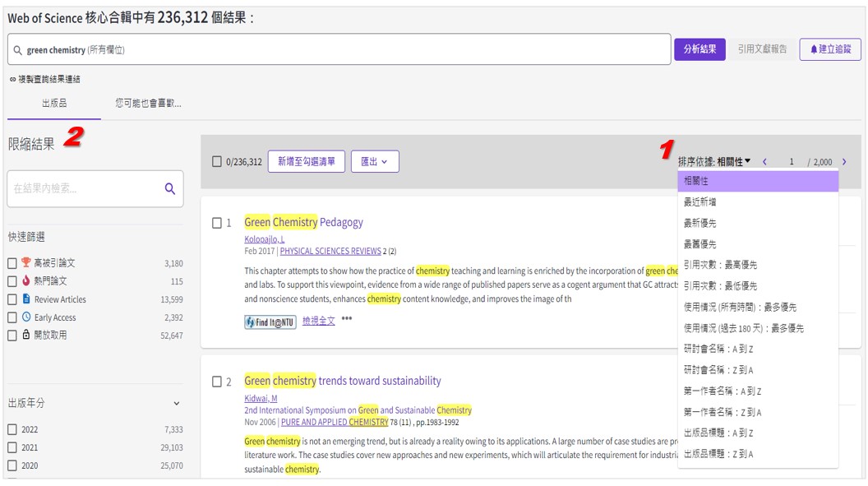Click the Early Access clock icon

click(26, 317)
